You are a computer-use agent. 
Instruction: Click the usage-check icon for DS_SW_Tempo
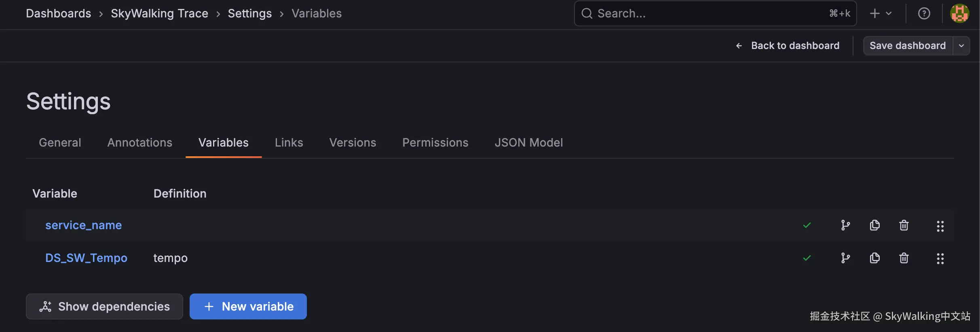(x=807, y=258)
